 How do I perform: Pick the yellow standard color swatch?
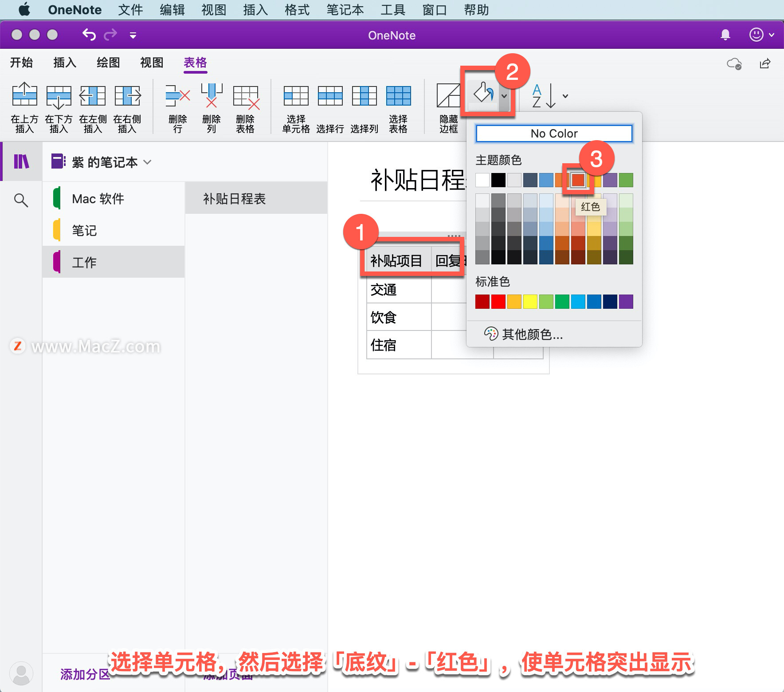(530, 302)
